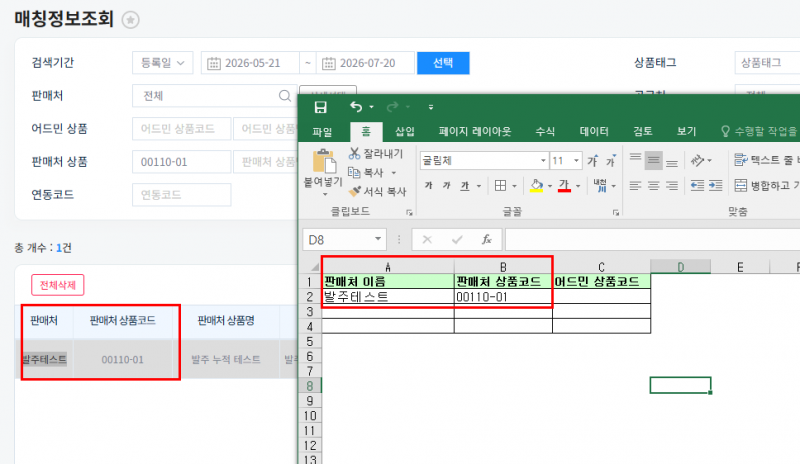
Task: Open the 등록일 dropdown
Action: pos(162,63)
